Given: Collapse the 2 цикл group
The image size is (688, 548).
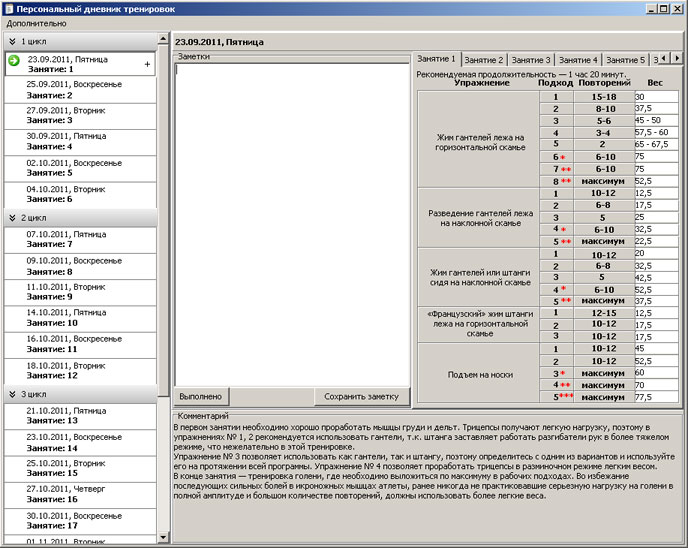Looking at the screenshot, I should point(12,216).
